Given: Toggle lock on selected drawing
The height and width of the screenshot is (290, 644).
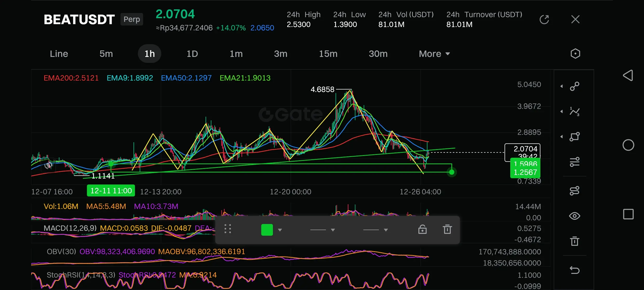Looking at the screenshot, I should [422, 229].
